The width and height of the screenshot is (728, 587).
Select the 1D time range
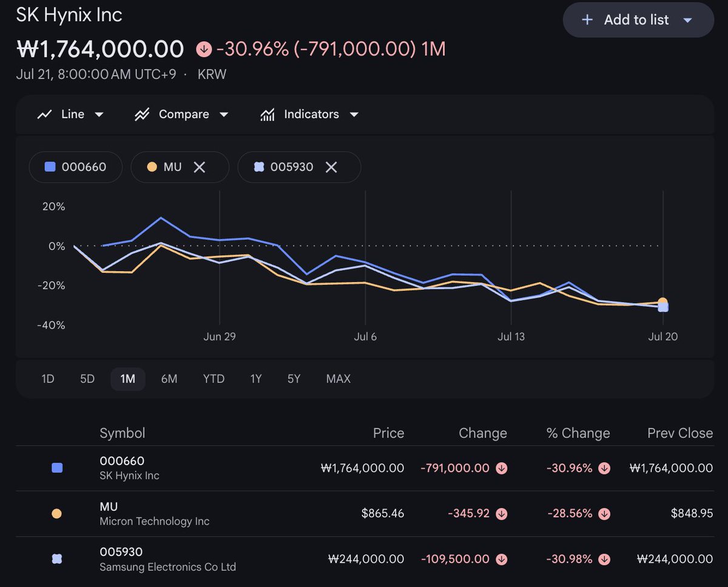pyautogui.click(x=48, y=379)
